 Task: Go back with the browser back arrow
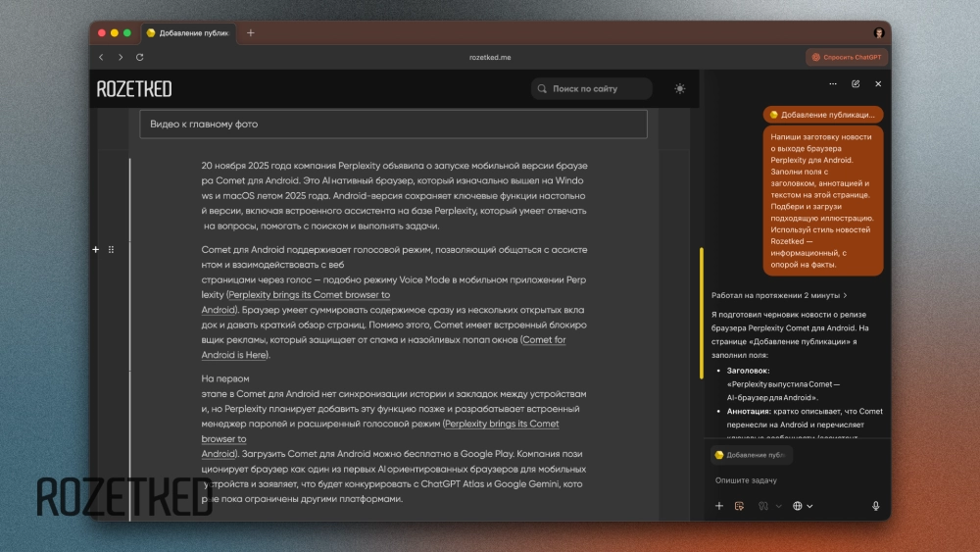click(x=101, y=57)
